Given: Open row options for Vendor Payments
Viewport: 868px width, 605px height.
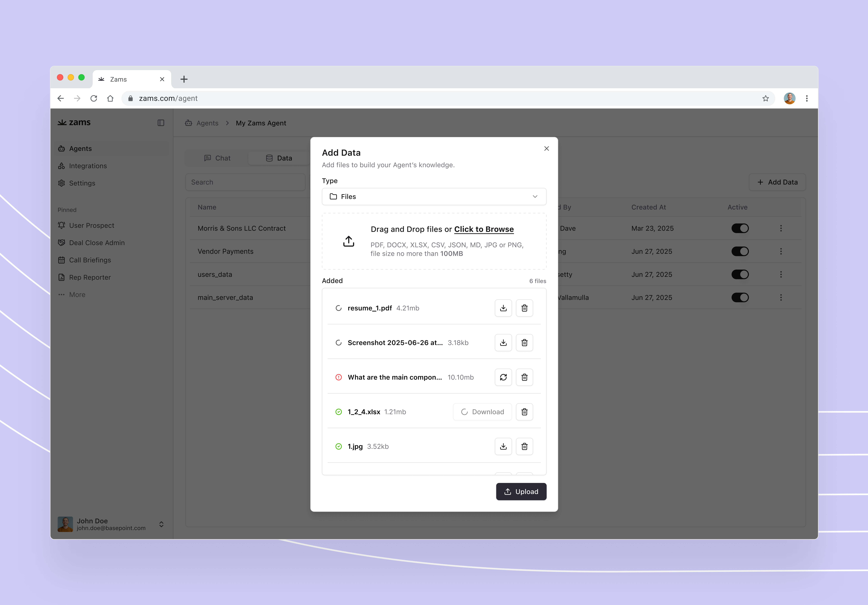Looking at the screenshot, I should click(x=781, y=251).
